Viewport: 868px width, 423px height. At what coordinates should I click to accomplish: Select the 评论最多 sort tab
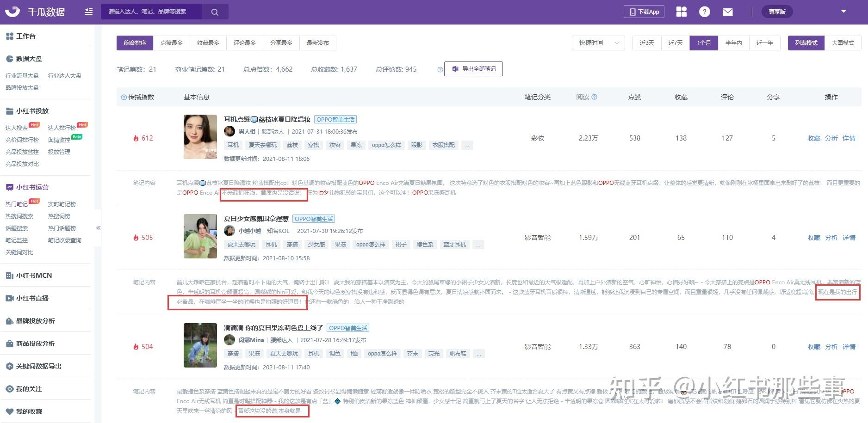pos(245,43)
